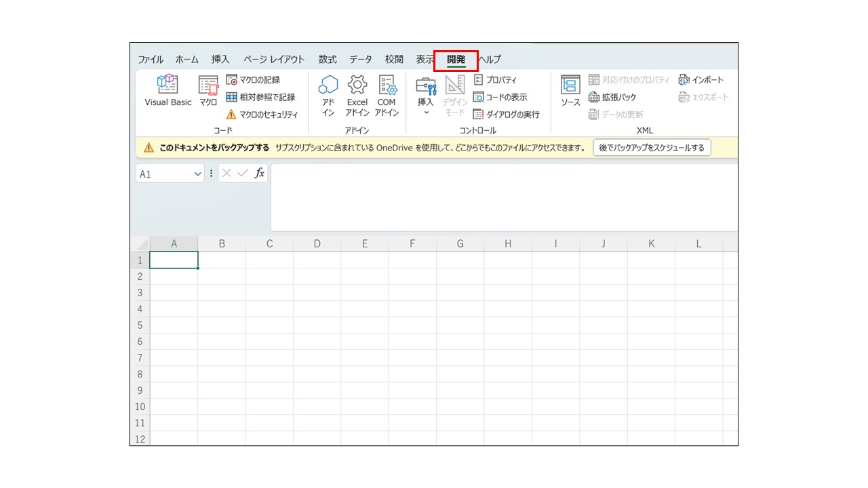Select the 開発 tab
The image size is (868, 488).
tap(456, 60)
